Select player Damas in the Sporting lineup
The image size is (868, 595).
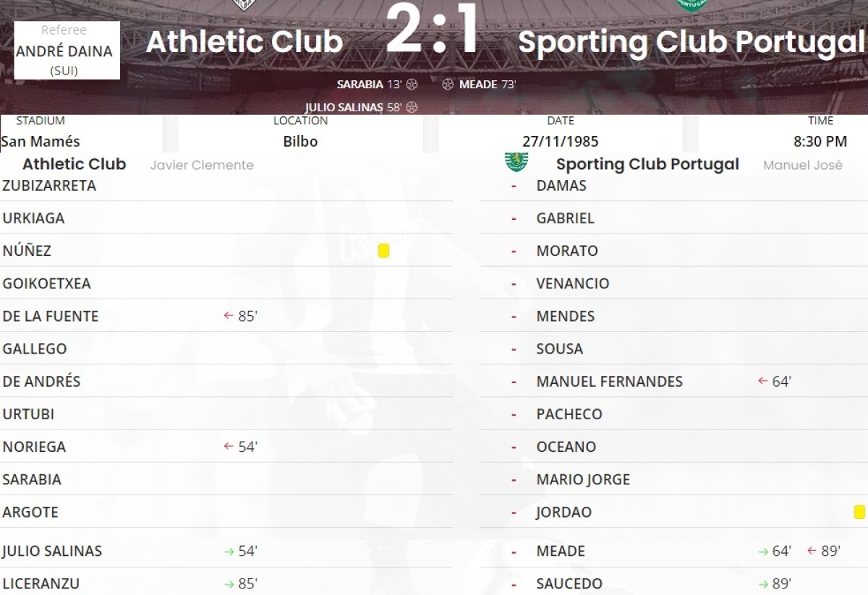561,185
